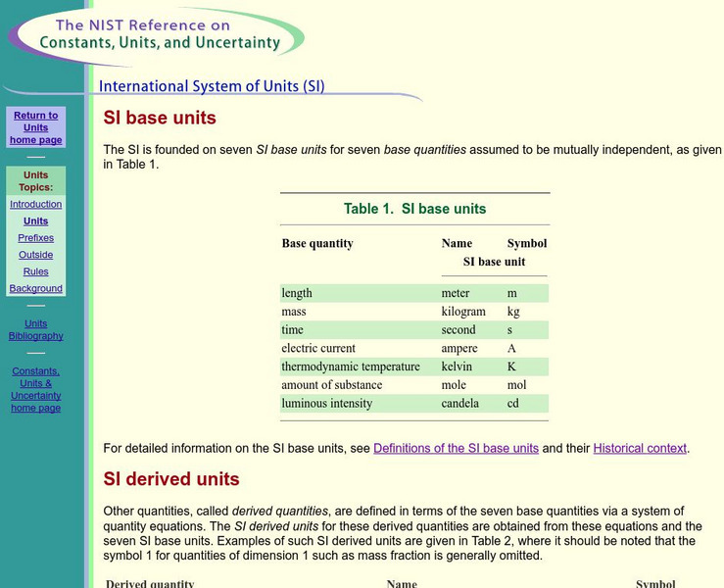Click the second unit name cell

tap(459, 330)
